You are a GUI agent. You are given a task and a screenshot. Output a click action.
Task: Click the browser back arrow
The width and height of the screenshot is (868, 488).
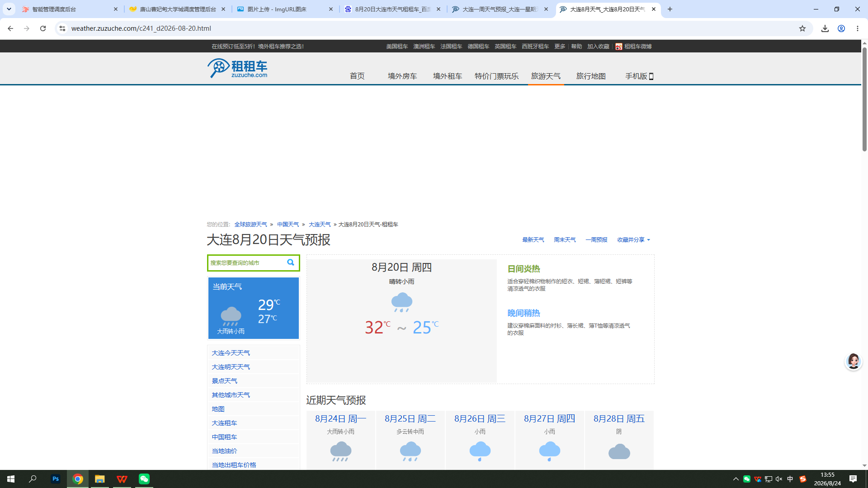coord(10,28)
